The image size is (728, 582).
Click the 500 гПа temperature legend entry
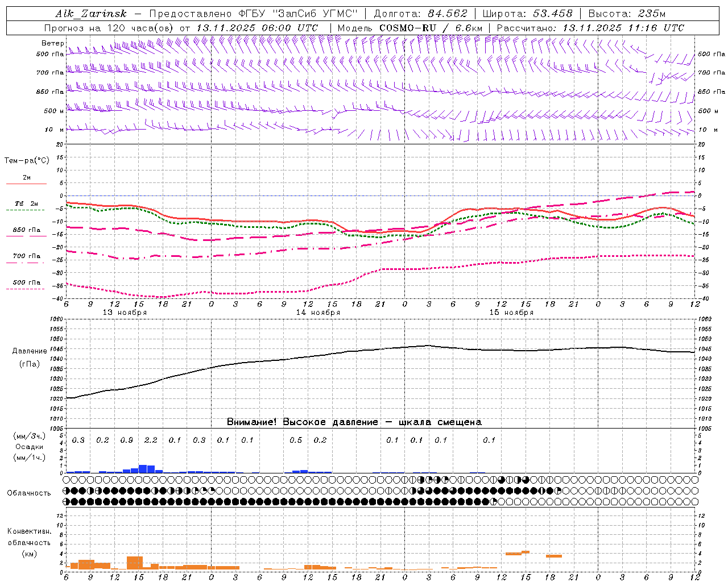27,282
